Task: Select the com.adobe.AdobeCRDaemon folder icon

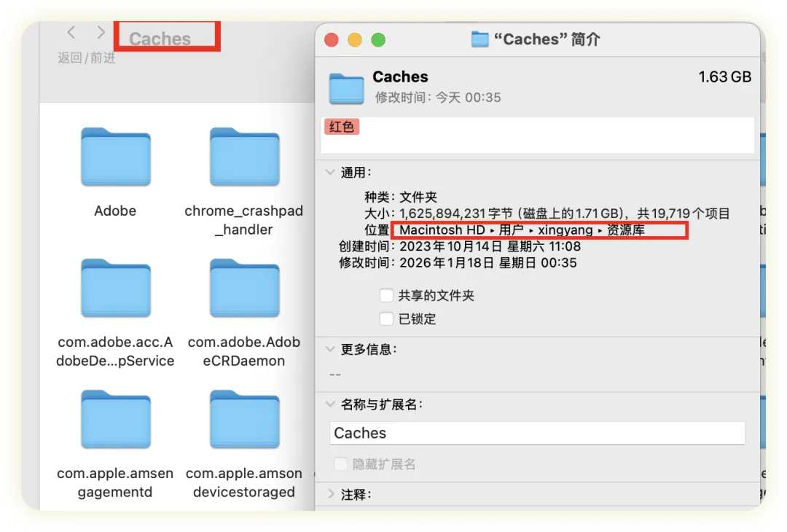Action: [x=244, y=288]
